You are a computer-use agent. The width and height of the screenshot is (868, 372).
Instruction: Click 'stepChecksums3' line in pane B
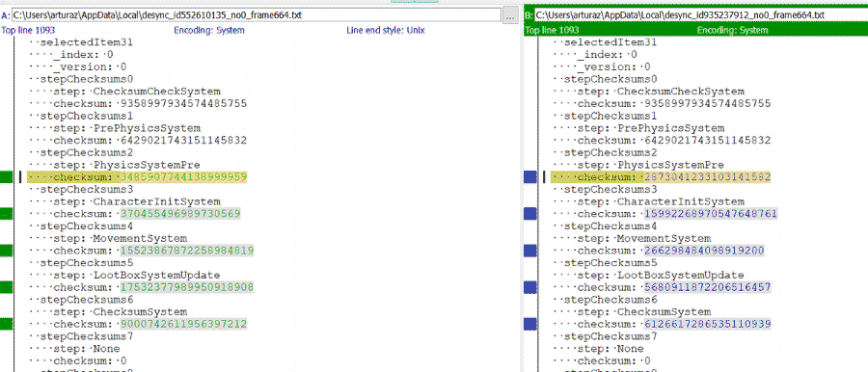610,189
